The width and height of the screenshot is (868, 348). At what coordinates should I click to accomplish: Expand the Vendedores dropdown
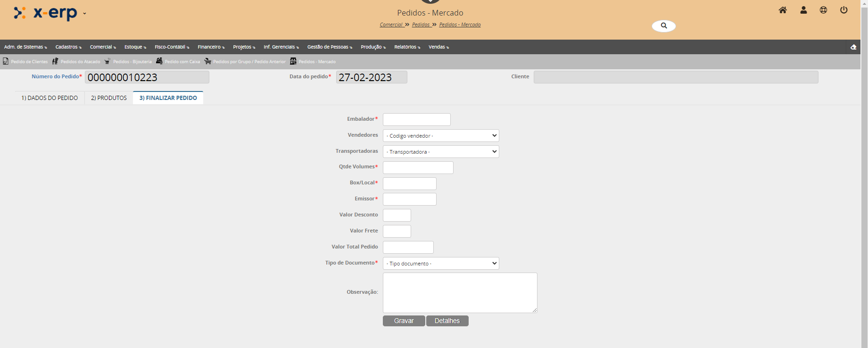point(440,136)
